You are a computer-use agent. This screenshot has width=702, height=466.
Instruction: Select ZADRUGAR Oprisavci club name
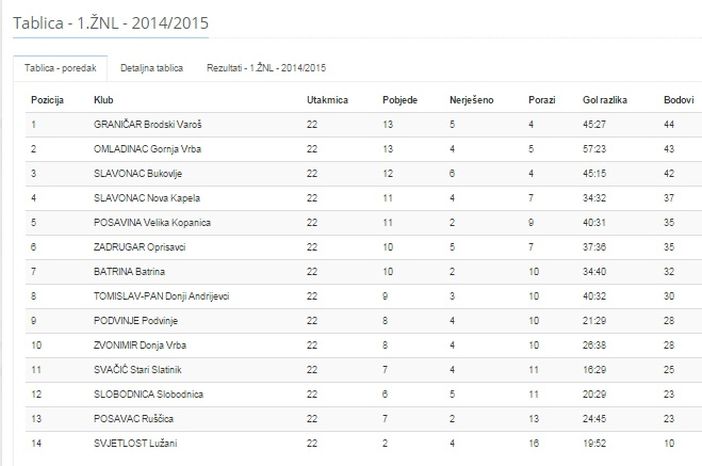140,247
